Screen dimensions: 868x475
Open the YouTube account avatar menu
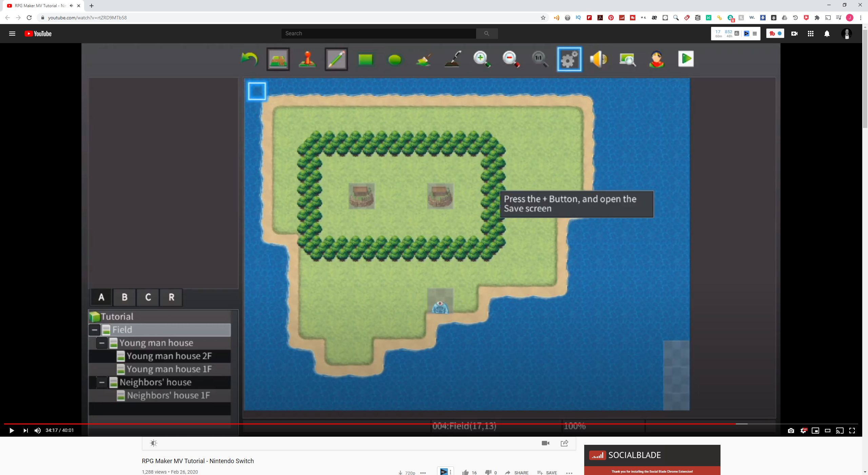[x=847, y=34]
